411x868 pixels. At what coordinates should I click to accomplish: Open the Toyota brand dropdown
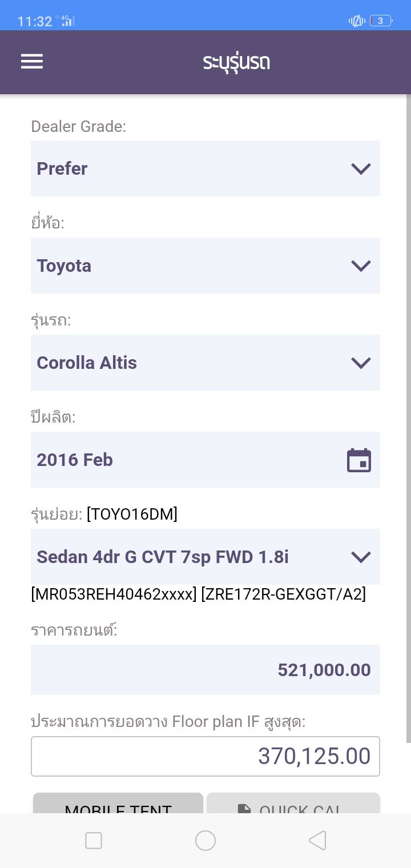pos(205,266)
